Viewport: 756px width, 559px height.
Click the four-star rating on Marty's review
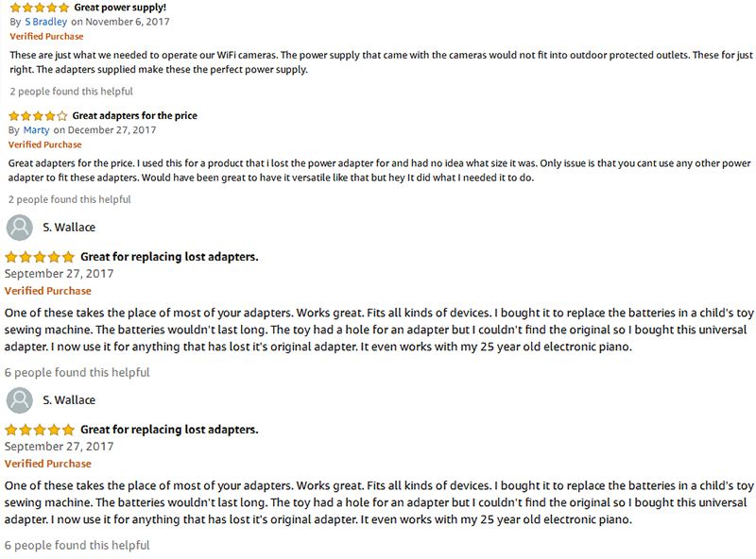click(38, 115)
